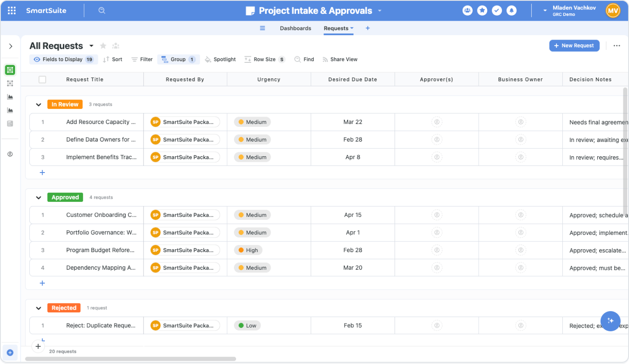Screen dimensions: 629x364
Task: Click blue add button at sidebar bottom
Action: pos(10,353)
